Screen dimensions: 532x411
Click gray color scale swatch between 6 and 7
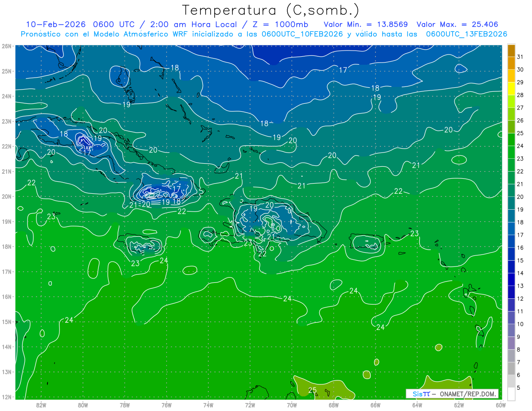pos(512,368)
